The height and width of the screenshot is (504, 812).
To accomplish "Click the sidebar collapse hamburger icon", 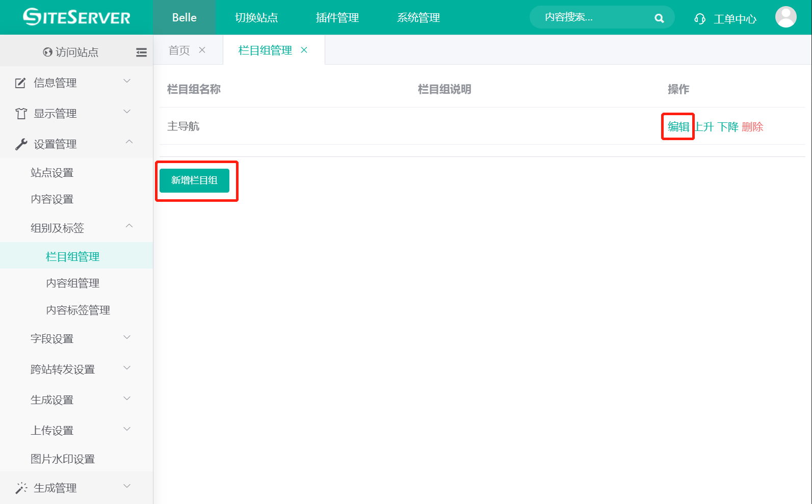I will click(x=141, y=52).
